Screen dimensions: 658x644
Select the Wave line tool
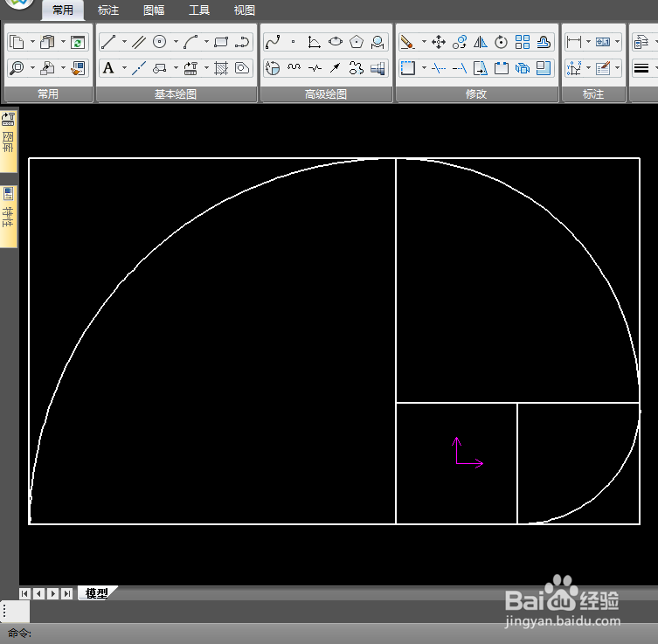[294, 68]
